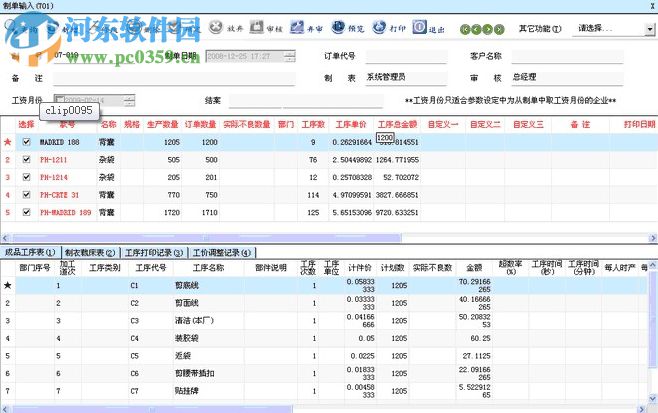The height and width of the screenshot is (413, 658).
Task: Click the upper grid's scroll-right arrow
Action: [x=653, y=238]
